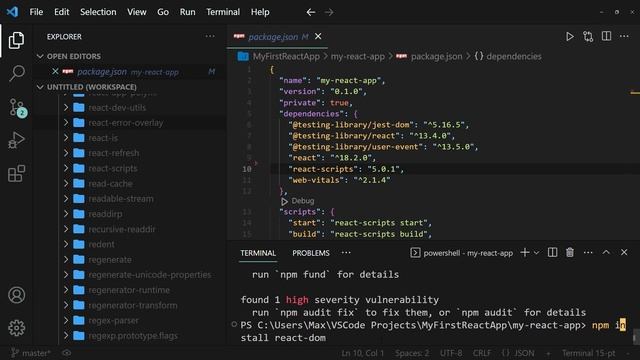640x360 pixels.
Task: Expand the react-scripts folder
Action: click(66, 169)
